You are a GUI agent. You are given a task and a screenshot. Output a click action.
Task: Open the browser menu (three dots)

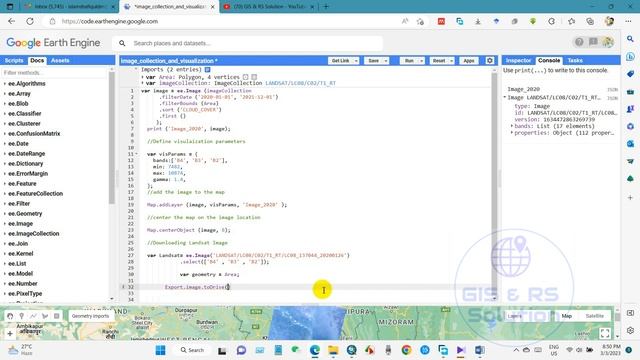tap(628, 21)
